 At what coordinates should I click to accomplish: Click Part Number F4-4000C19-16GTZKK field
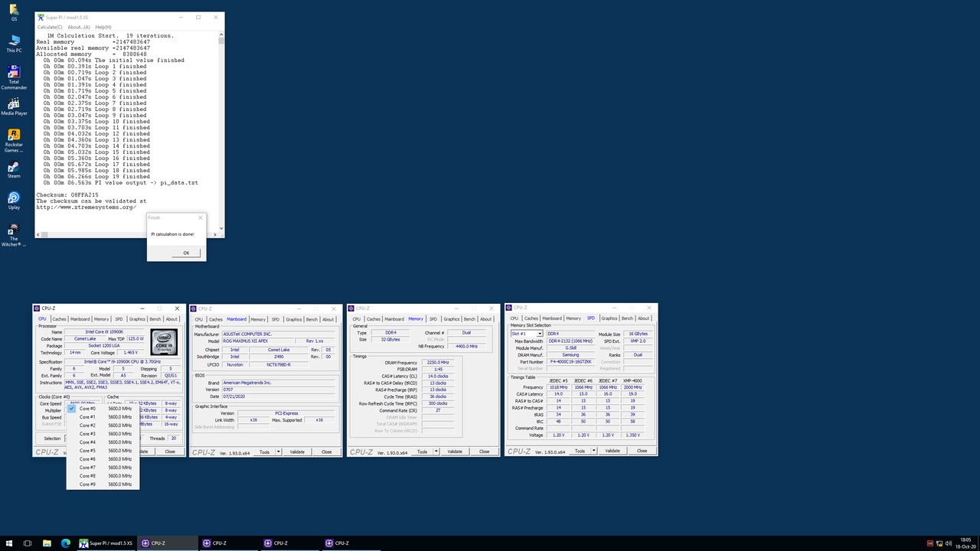click(x=570, y=361)
